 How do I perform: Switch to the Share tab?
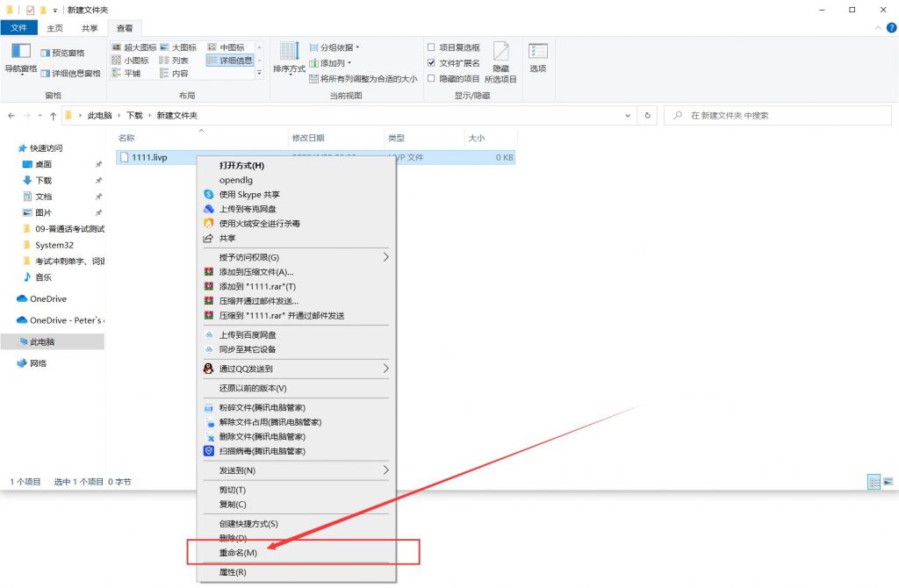[90, 28]
